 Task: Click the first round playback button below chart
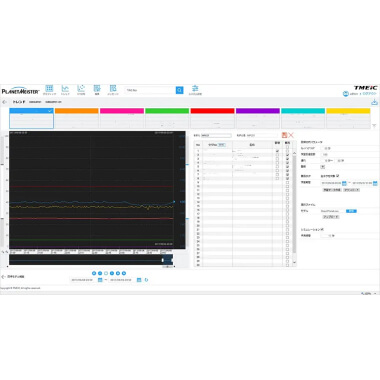point(94,273)
